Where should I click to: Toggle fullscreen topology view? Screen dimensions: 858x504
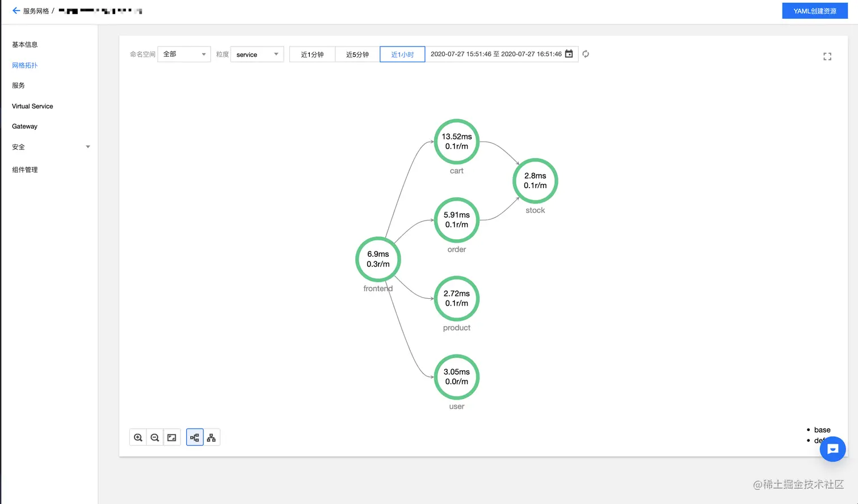[827, 57]
